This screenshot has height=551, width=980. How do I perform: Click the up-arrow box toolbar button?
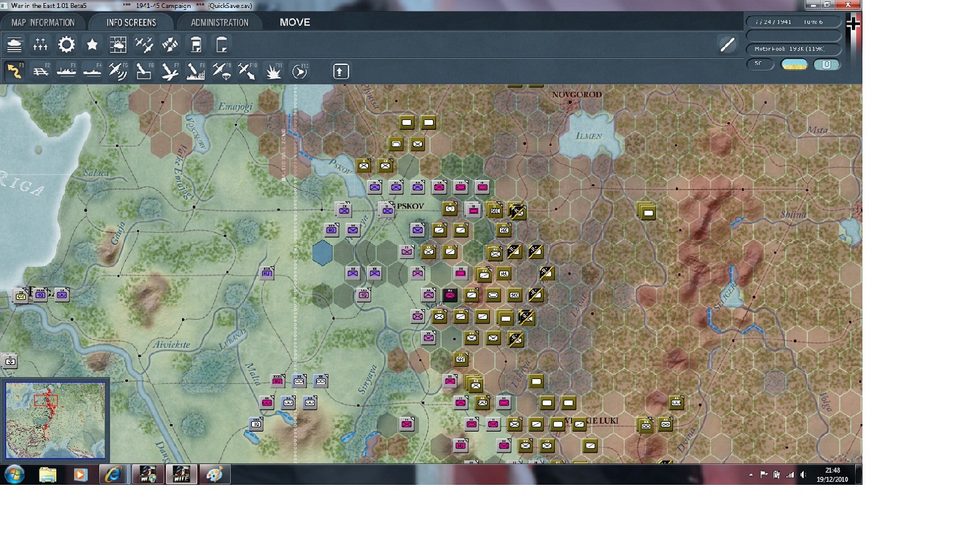click(341, 71)
